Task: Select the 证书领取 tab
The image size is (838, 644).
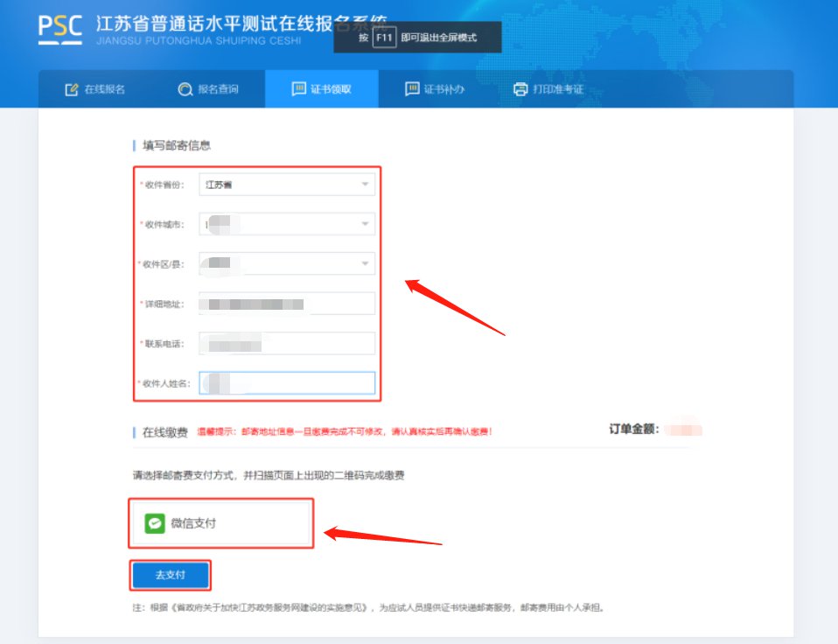Action: (322, 89)
